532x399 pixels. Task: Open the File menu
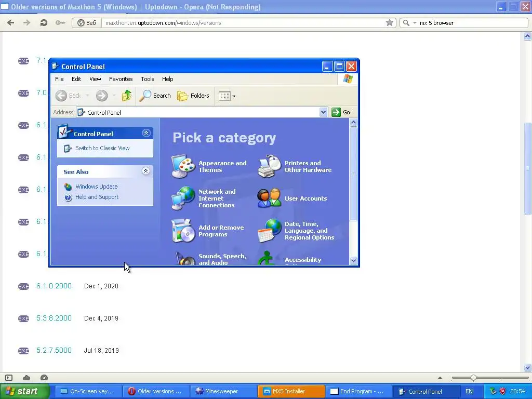coord(59,79)
